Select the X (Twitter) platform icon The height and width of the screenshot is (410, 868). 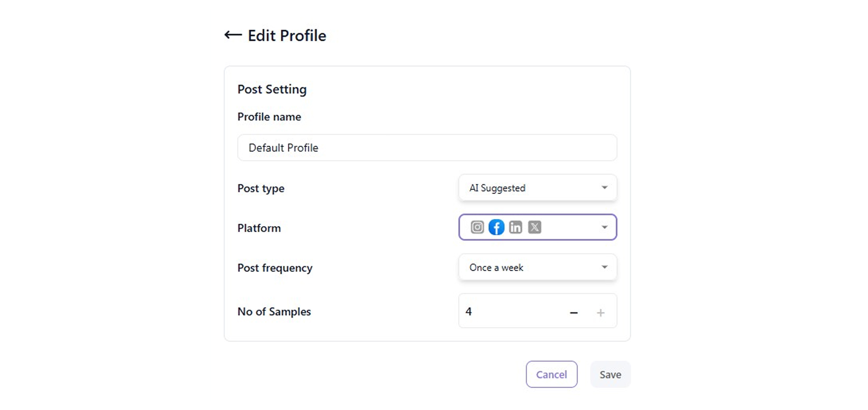tap(535, 227)
